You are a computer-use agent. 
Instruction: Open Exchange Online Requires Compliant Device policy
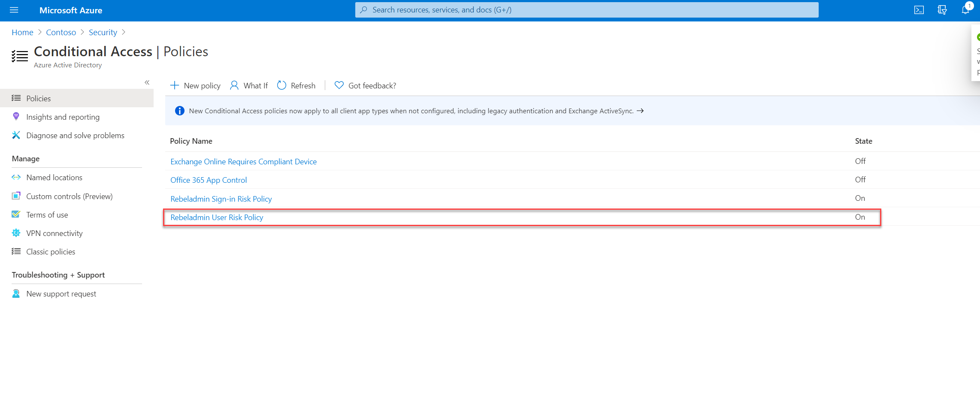(x=243, y=161)
